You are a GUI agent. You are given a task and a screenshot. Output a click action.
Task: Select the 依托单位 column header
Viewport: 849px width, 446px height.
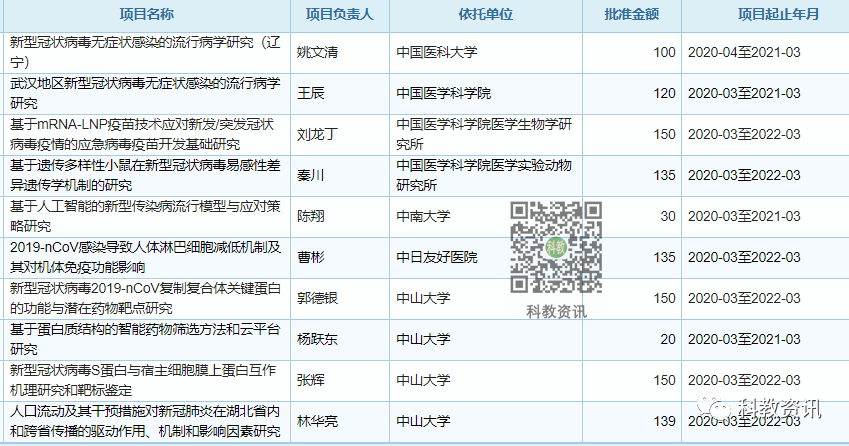(x=487, y=15)
